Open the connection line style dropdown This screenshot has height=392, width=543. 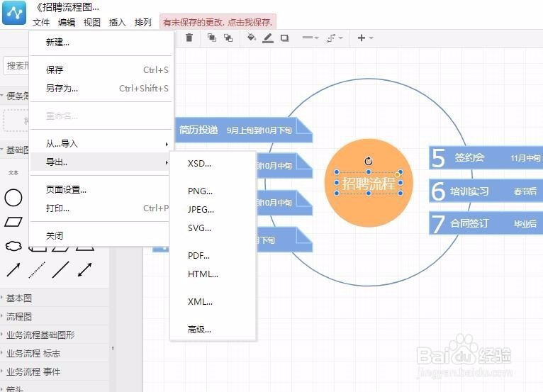coord(310,38)
